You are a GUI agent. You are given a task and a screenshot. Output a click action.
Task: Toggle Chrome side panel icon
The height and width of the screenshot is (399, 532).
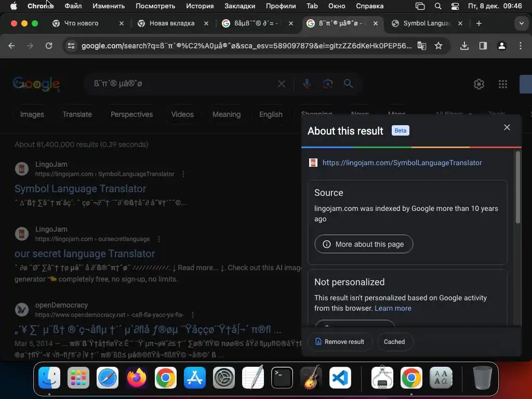click(x=483, y=46)
